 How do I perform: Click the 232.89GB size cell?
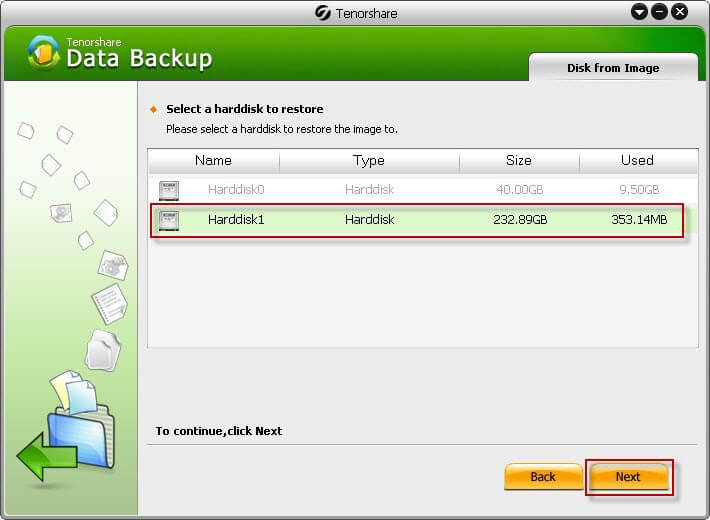pyautogui.click(x=520, y=219)
